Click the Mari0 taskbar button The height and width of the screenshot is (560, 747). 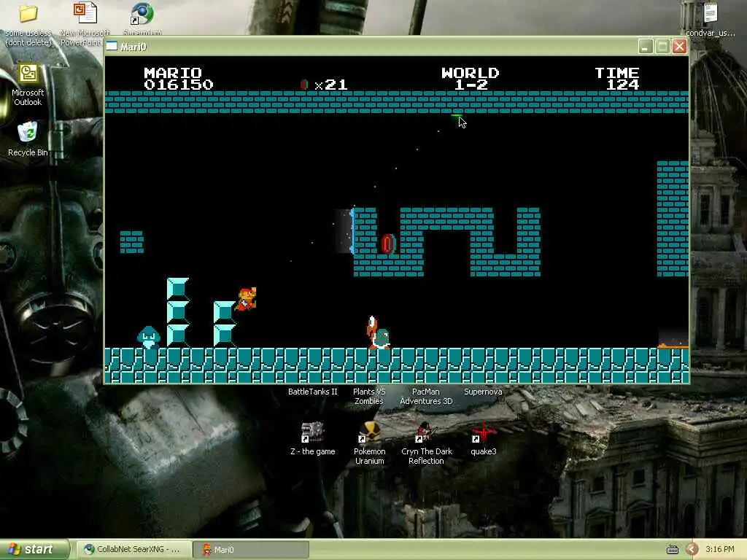pyautogui.click(x=251, y=550)
